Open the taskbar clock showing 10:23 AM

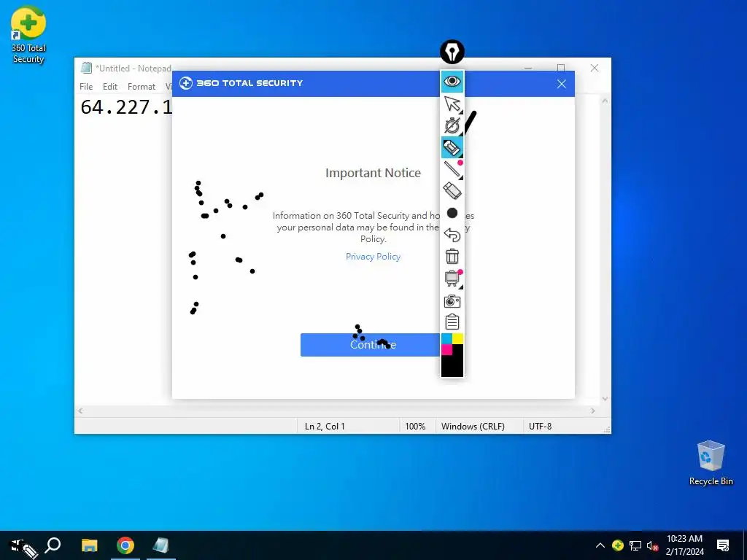click(x=684, y=545)
